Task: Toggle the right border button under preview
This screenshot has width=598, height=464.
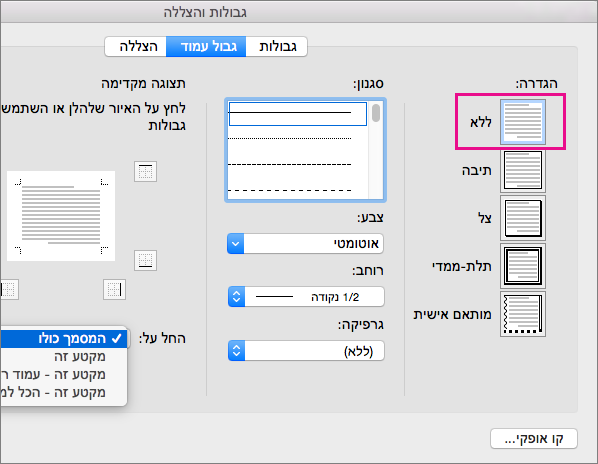Action: (114, 290)
